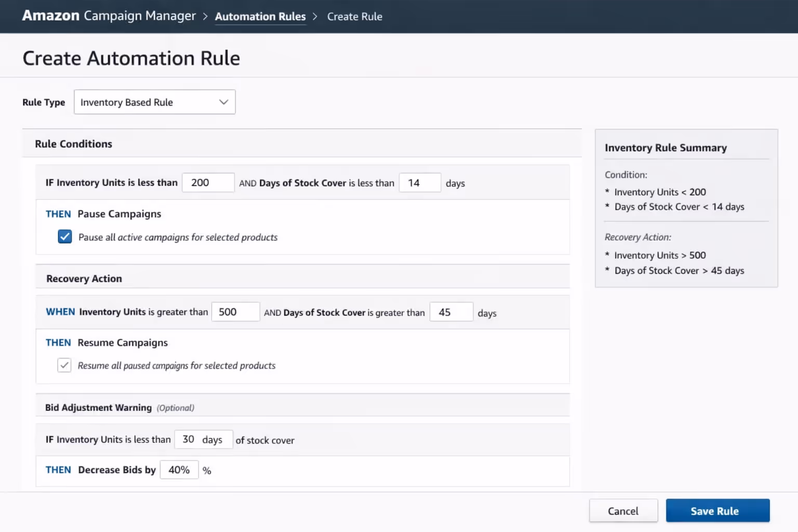Viewport: 798px width, 532px height.
Task: Click the Inventory Rule Summary panel heading
Action: [x=666, y=148]
